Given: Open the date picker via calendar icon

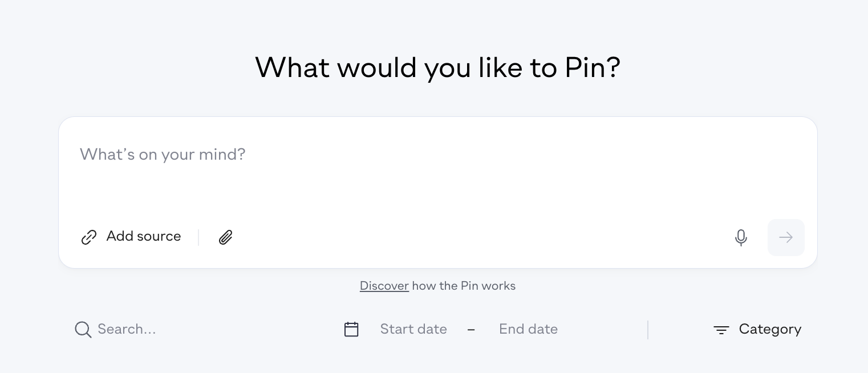Looking at the screenshot, I should click(x=351, y=329).
